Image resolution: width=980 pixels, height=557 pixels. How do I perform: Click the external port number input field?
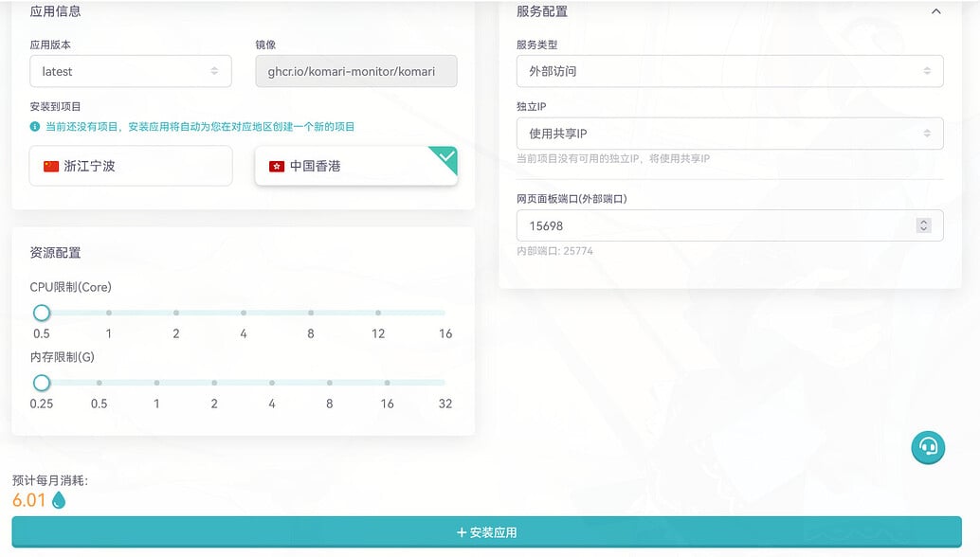point(711,225)
